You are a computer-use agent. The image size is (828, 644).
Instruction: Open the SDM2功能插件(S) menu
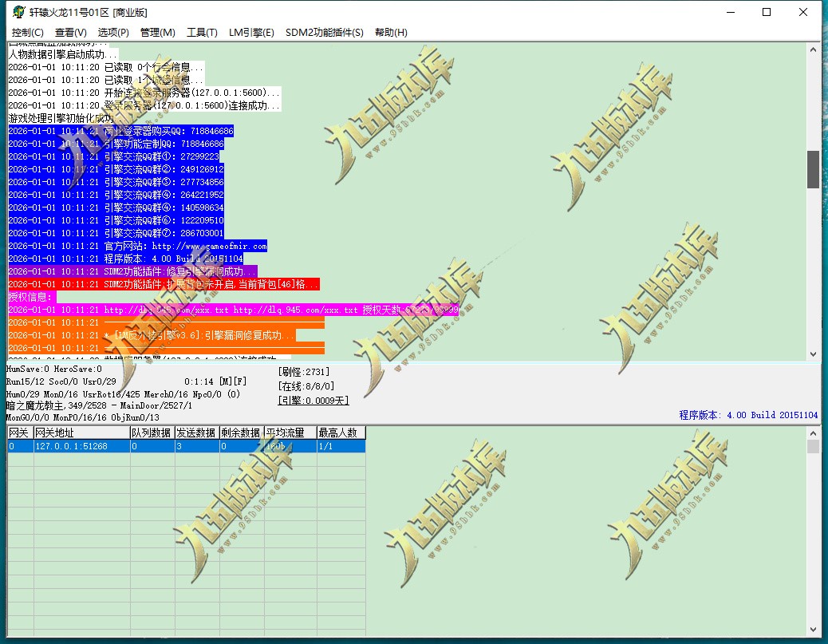pyautogui.click(x=324, y=32)
